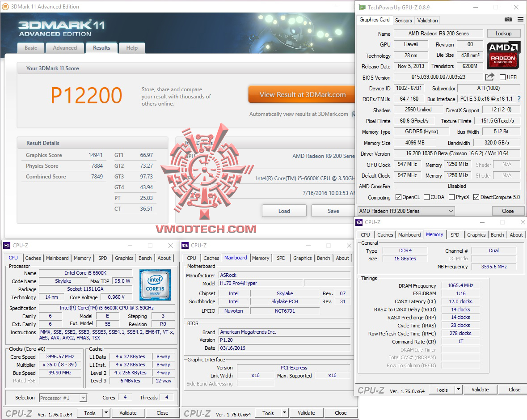
Task: Open the Validation tab in GPU-Z
Action: 427,21
